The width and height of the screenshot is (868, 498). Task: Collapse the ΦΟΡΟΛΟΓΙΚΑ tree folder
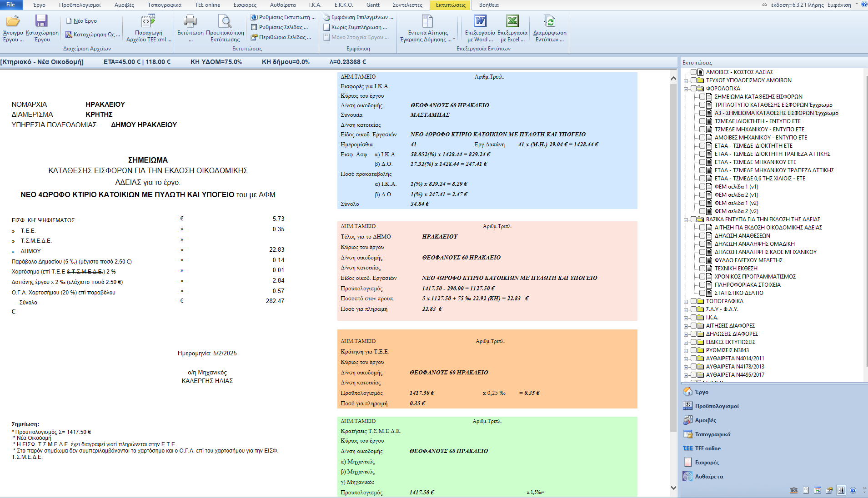point(686,89)
